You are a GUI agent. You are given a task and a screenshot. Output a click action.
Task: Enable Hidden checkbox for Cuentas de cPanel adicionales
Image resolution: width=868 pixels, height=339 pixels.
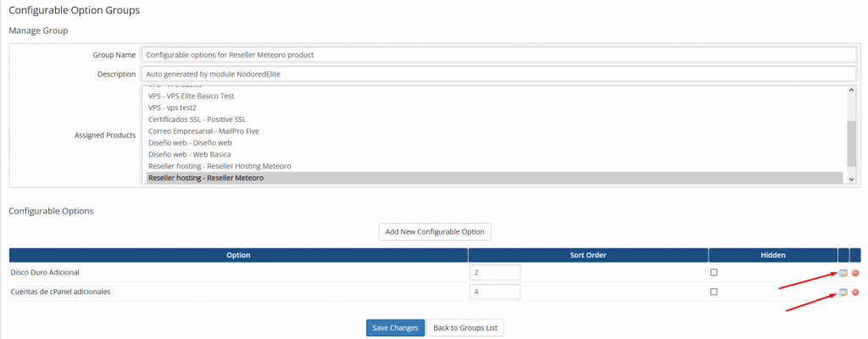point(714,292)
